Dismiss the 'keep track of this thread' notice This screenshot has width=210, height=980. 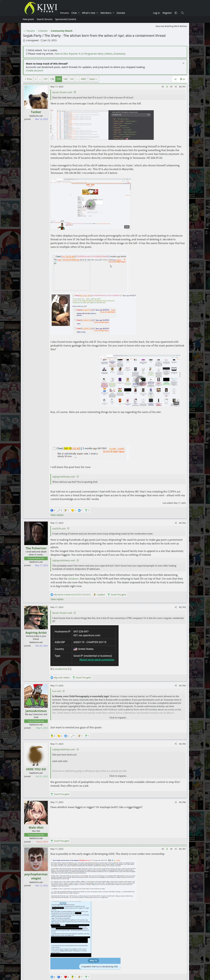pyautogui.click(x=183, y=63)
